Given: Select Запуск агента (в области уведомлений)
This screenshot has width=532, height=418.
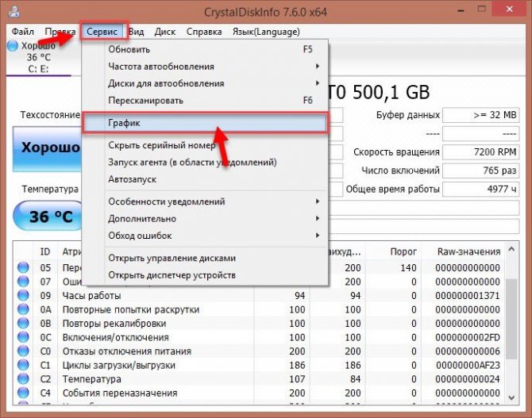Looking at the screenshot, I should coord(205,163).
